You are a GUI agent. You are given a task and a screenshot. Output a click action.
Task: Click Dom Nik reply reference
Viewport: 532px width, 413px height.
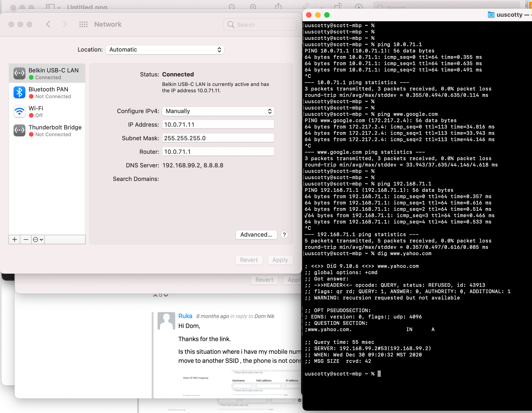[264, 316]
